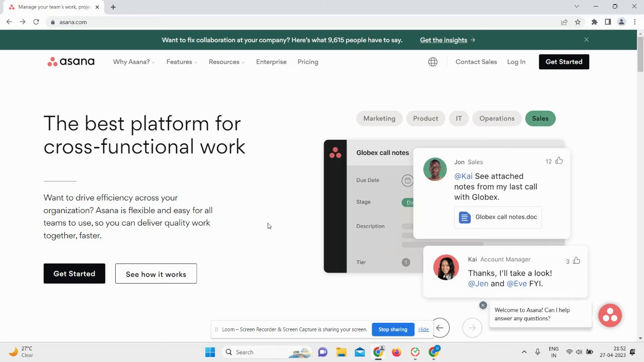Image resolution: width=644 pixels, height=362 pixels.
Task: Open the Pricing page
Action: [308, 62]
